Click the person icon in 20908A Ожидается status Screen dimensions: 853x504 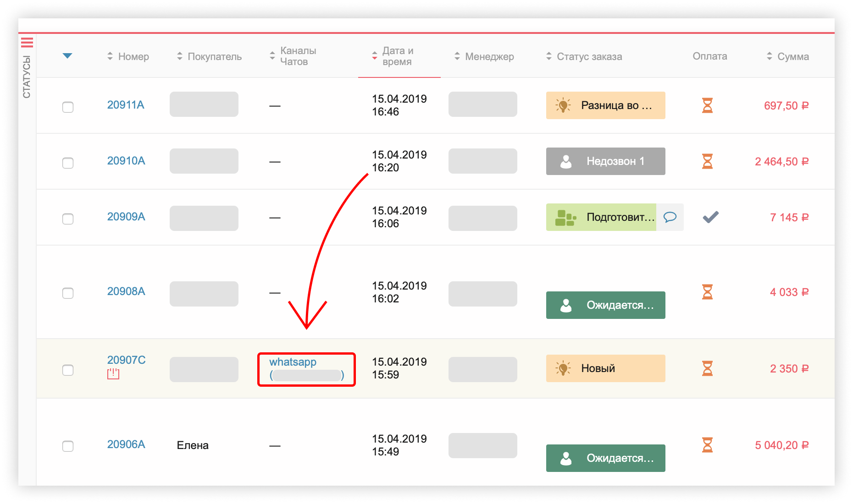click(x=566, y=305)
